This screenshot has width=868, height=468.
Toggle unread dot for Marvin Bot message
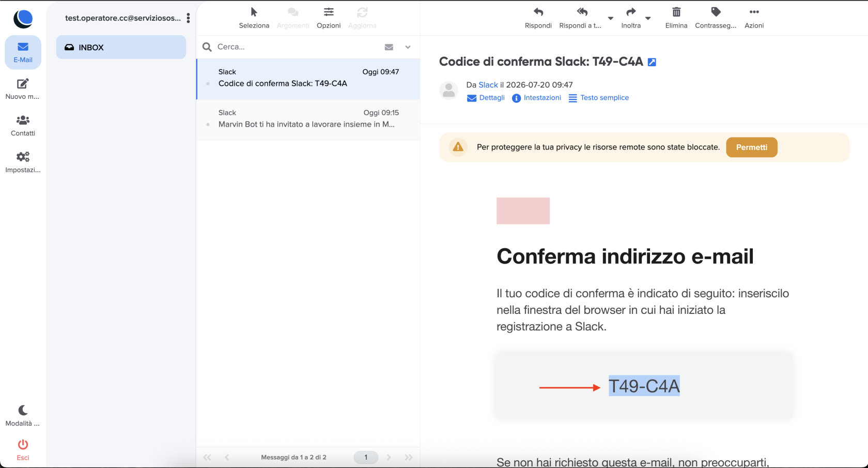pyautogui.click(x=208, y=124)
